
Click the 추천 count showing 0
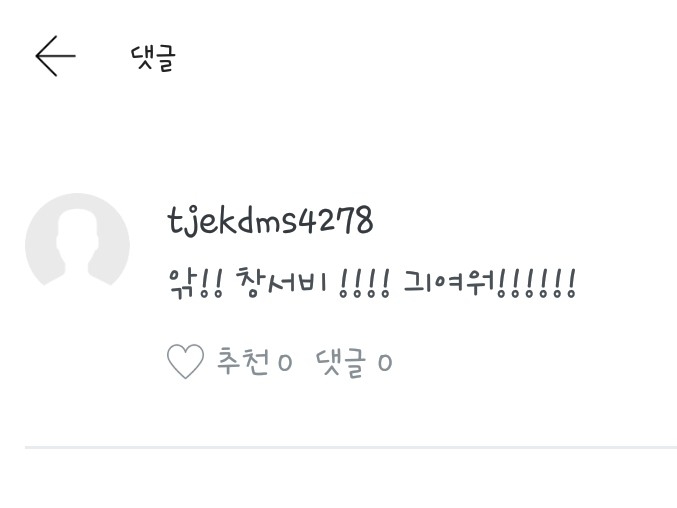[x=285, y=363]
